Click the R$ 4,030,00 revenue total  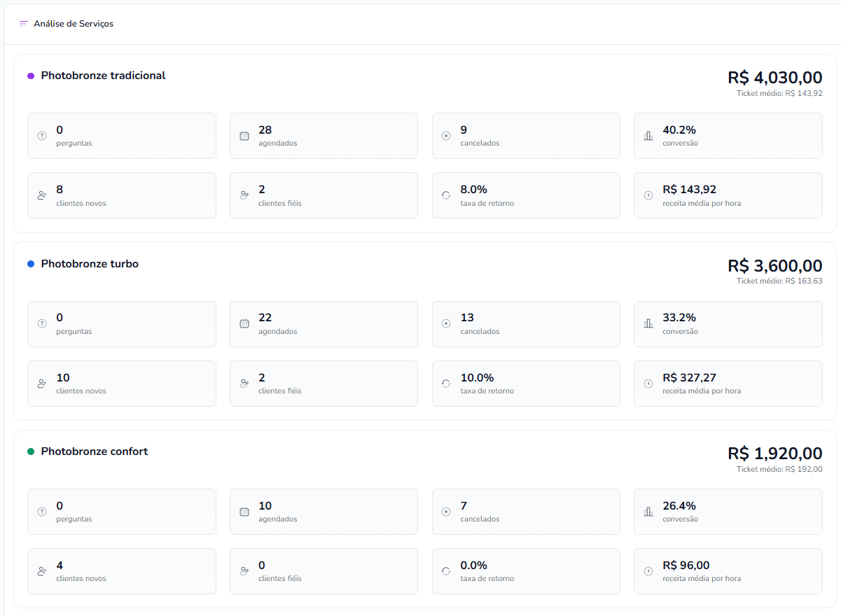tap(774, 77)
